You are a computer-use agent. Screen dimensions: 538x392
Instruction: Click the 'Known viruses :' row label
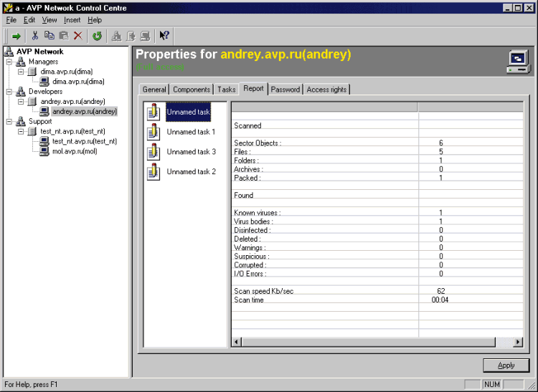[257, 213]
